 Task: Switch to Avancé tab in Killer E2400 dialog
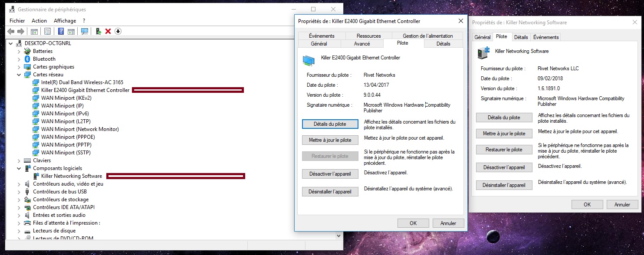click(362, 44)
